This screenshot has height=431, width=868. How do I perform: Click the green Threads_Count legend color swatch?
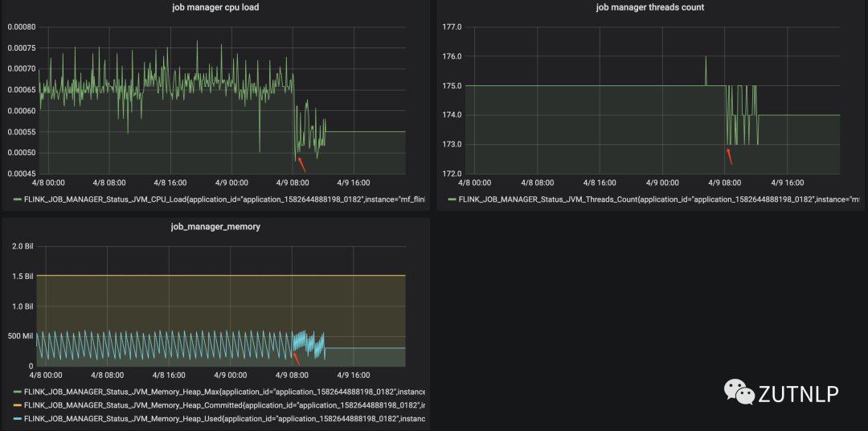pos(452,199)
